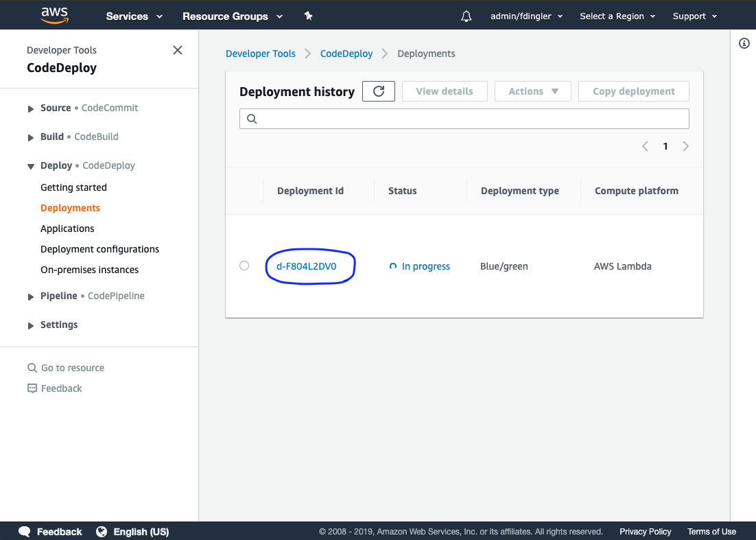Image resolution: width=756 pixels, height=540 pixels.
Task: Click the search magnifier in the deployment filter
Action: (252, 119)
